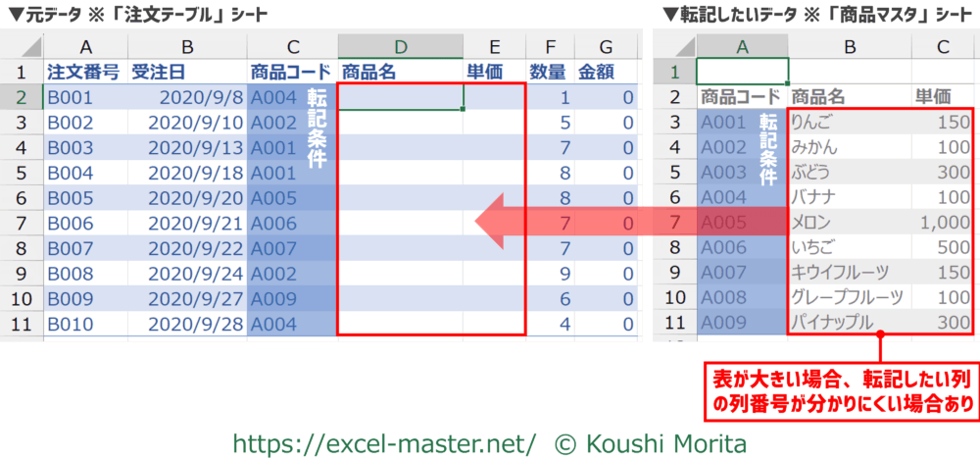Click the 単価 header in the left sheet
Viewport: 980px width, 461px height.
(x=495, y=72)
